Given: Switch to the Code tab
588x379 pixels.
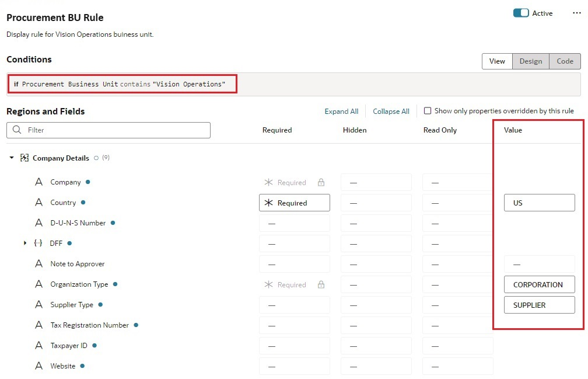Looking at the screenshot, I should (565, 61).
